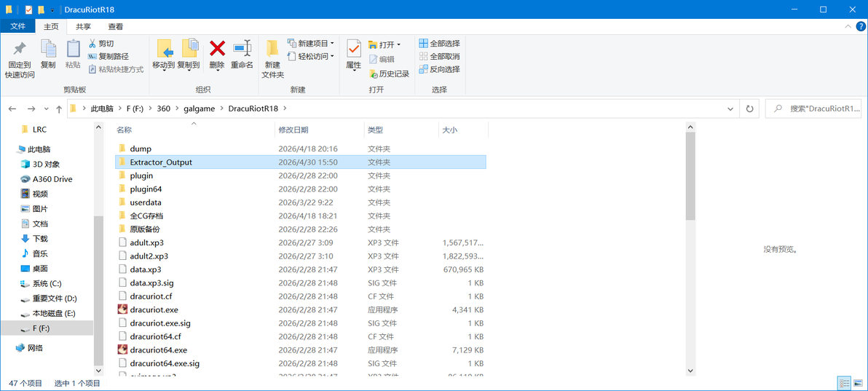Click 360 in address breadcrumb
This screenshot has width=868, height=391.
pos(163,109)
